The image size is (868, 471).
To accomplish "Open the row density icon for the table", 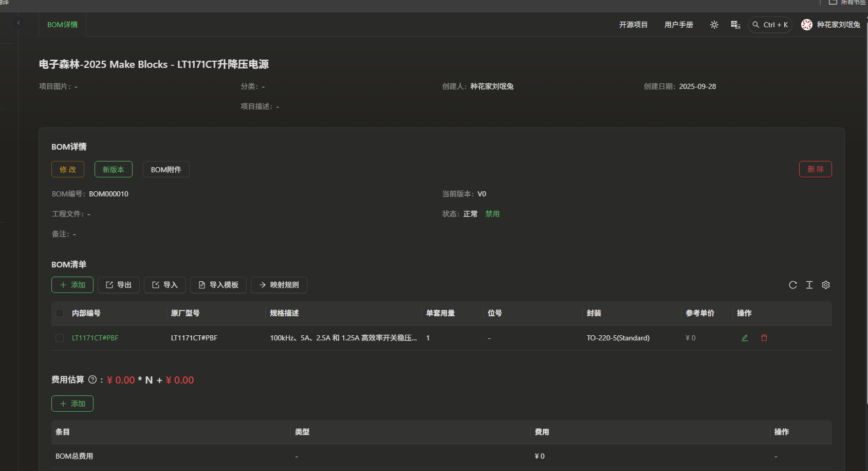I will point(809,285).
